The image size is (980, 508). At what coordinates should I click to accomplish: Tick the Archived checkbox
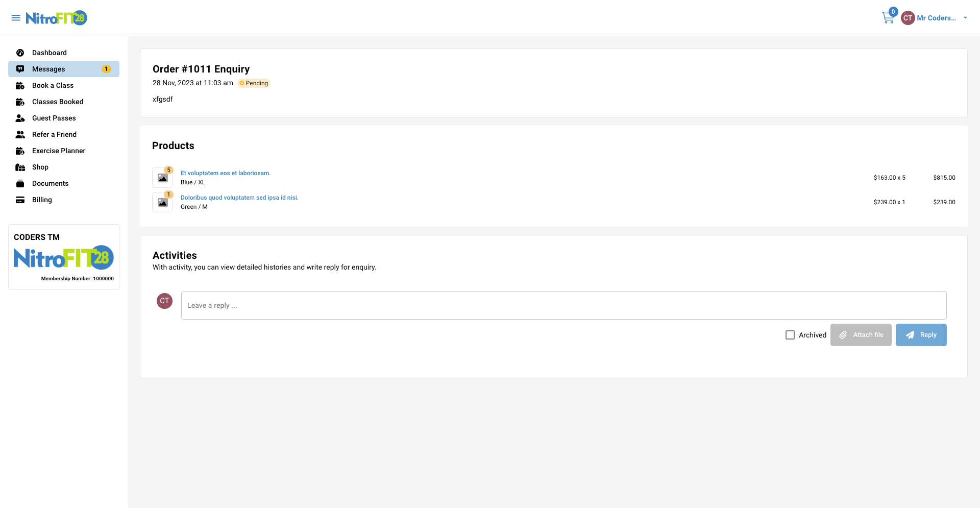point(790,335)
